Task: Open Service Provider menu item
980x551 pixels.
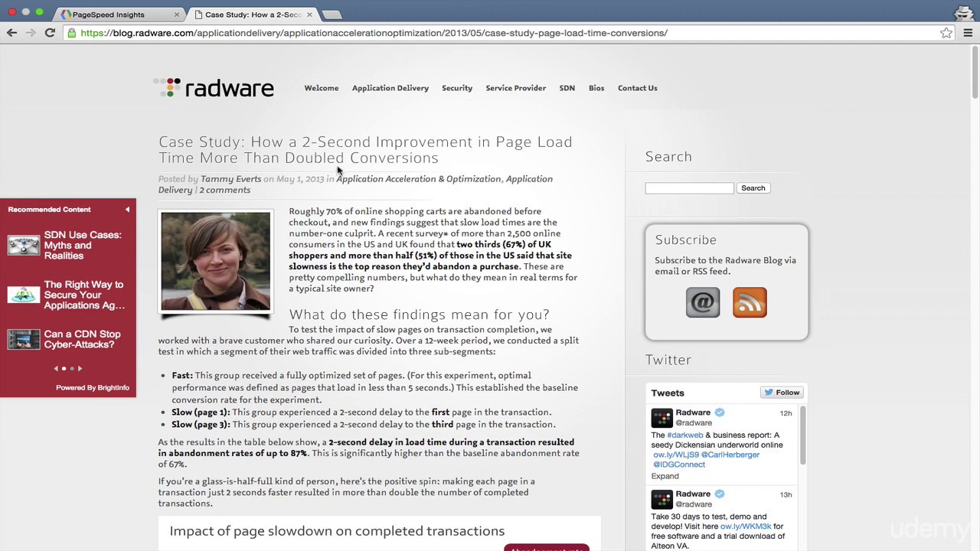Action: click(516, 88)
